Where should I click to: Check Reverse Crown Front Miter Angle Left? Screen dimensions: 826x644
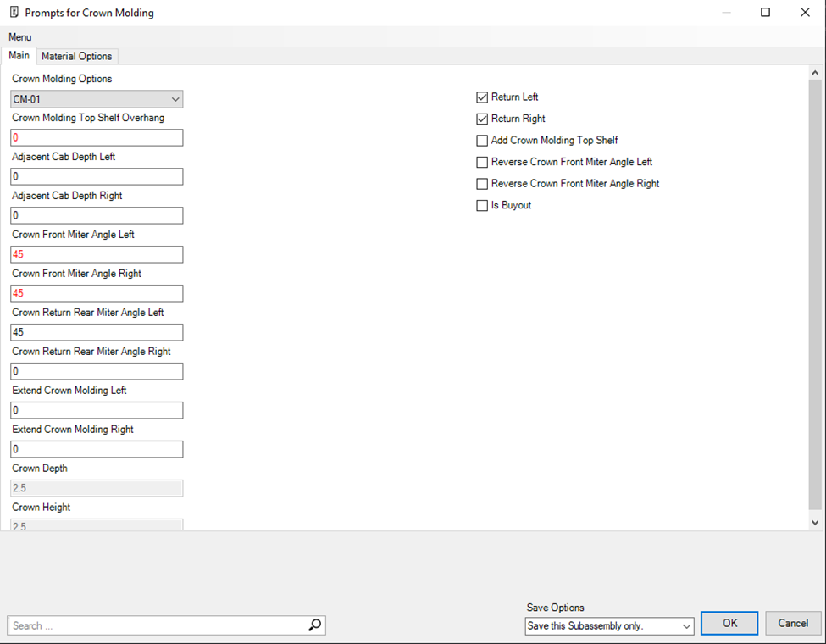tap(483, 162)
